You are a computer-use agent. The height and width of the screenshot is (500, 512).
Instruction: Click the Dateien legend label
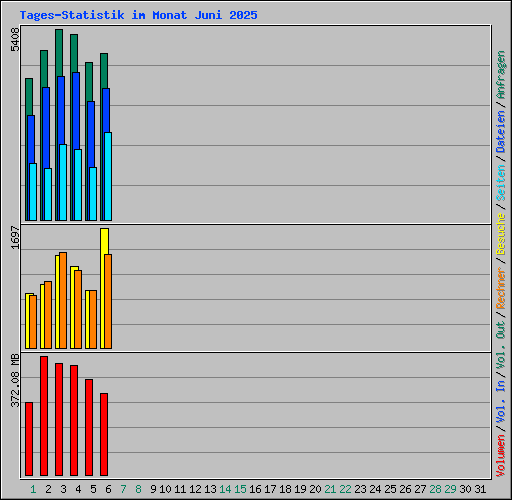tap(501, 131)
